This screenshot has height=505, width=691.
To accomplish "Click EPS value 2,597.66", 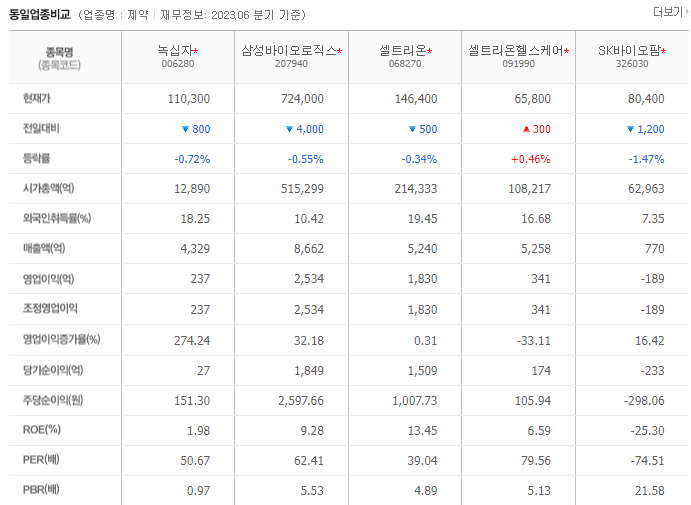I will click(301, 401).
